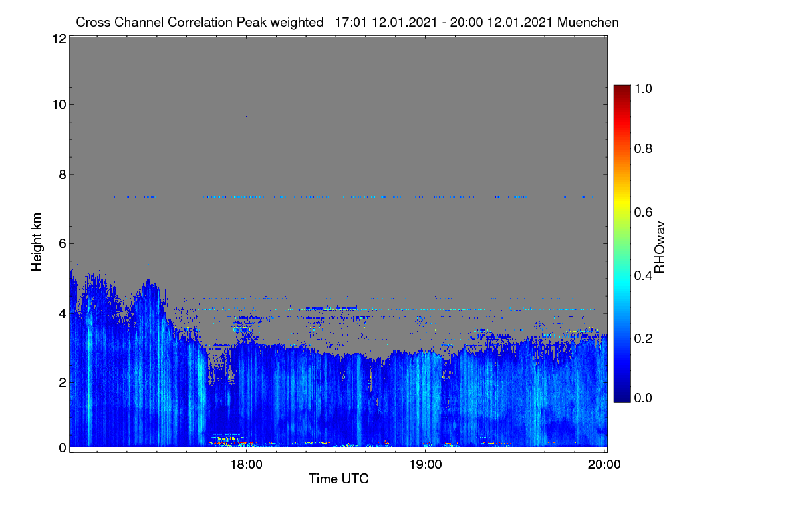Image resolution: width=798 pixels, height=532 pixels.
Task: Click the height tick label '0' at the axis origin
Action: coord(62,448)
